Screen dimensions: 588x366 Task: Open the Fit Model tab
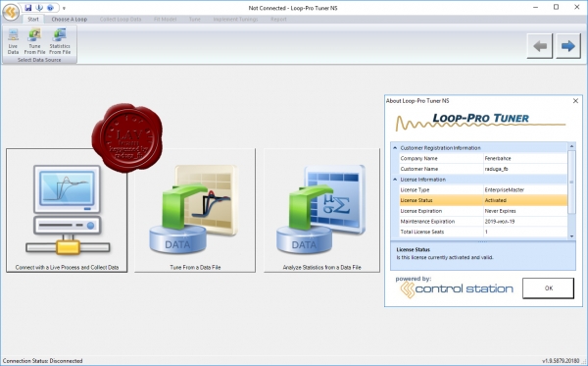165,20
